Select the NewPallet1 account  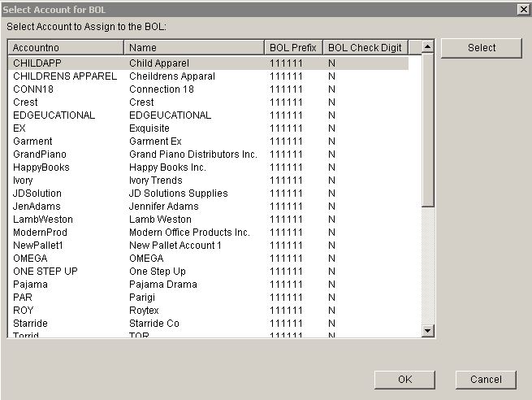tap(38, 246)
